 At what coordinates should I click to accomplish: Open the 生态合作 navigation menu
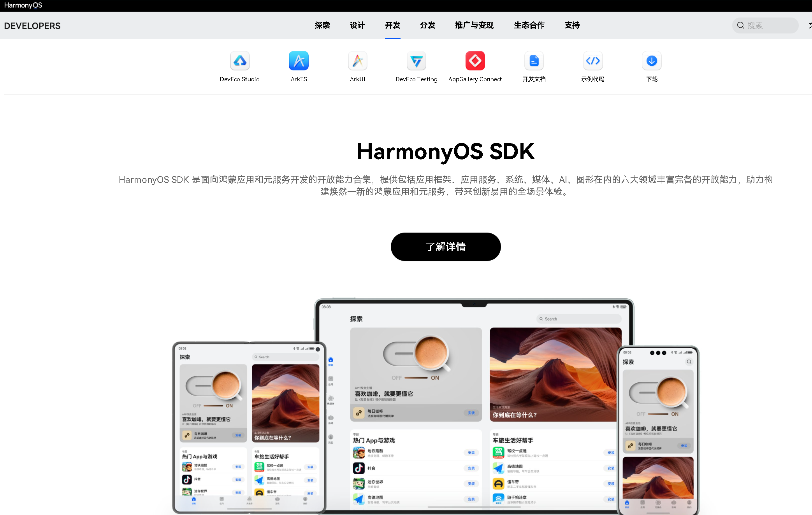coord(529,25)
